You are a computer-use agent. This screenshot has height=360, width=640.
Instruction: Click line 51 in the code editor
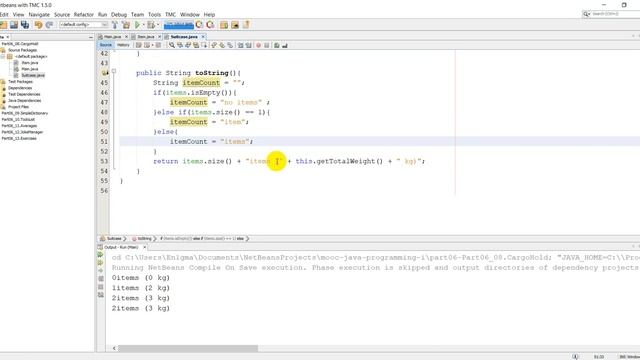point(380,141)
